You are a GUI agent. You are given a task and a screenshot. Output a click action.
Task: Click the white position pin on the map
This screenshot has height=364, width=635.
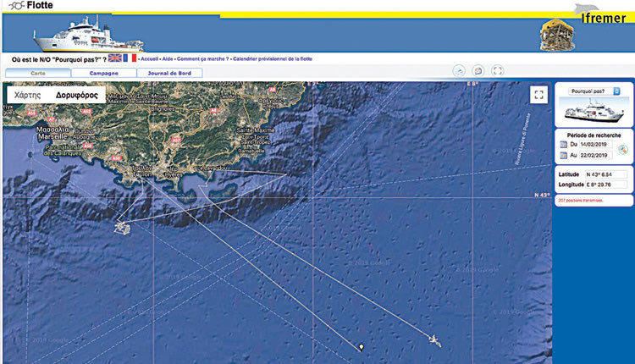coord(362,347)
